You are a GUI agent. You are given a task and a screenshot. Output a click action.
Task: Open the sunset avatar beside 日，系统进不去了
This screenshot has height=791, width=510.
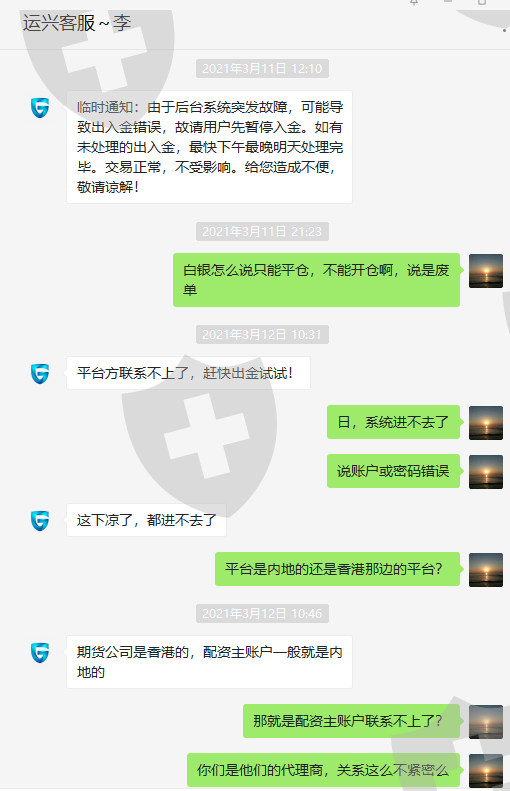tap(486, 423)
